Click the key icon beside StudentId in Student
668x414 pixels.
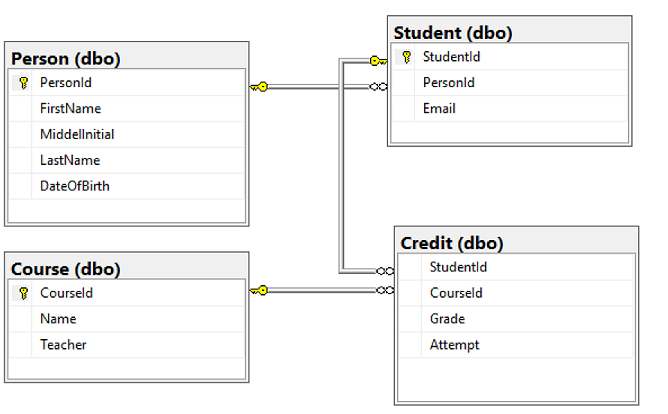[x=406, y=57]
